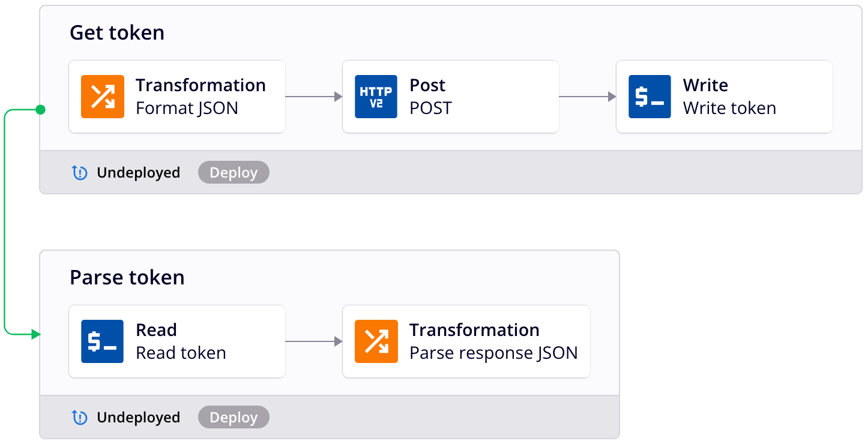868x444 pixels.
Task: Click the Read token script icon
Action: coord(102,341)
